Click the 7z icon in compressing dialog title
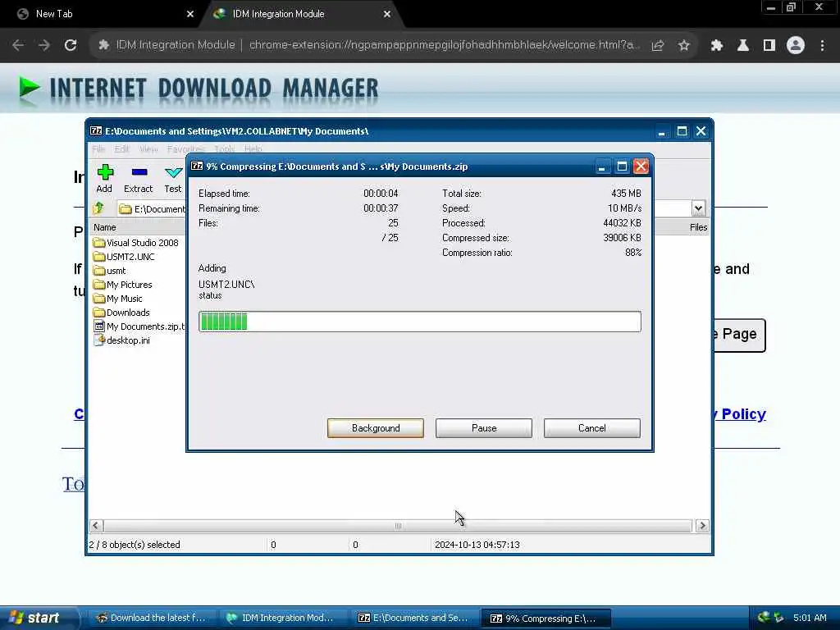The height and width of the screenshot is (630, 840). coord(197,166)
